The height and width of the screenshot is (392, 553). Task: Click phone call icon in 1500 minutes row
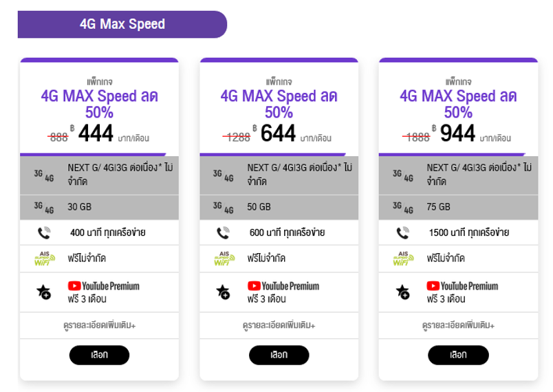coord(403,232)
